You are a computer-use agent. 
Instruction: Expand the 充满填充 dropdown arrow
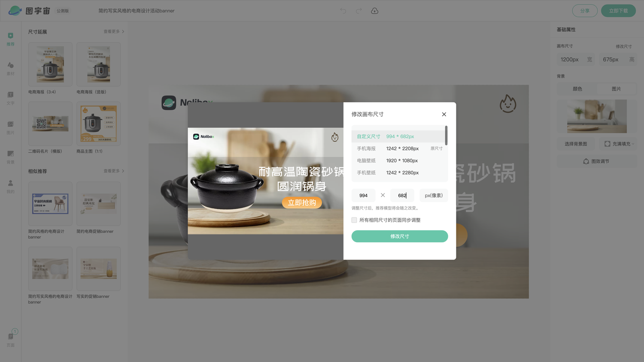[x=633, y=144]
